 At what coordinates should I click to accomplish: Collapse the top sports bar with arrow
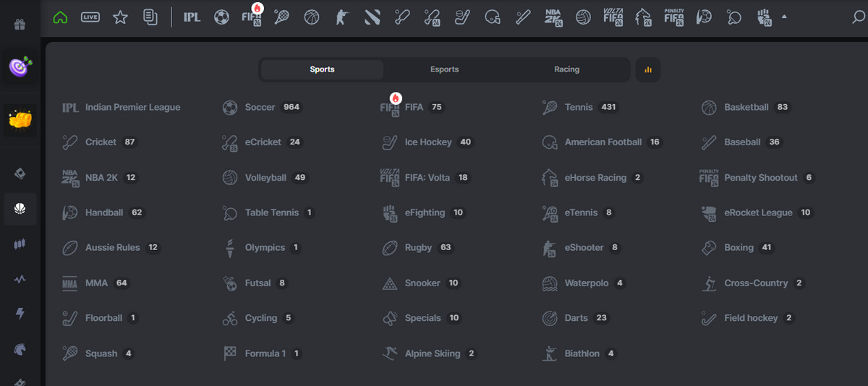pyautogui.click(x=785, y=17)
